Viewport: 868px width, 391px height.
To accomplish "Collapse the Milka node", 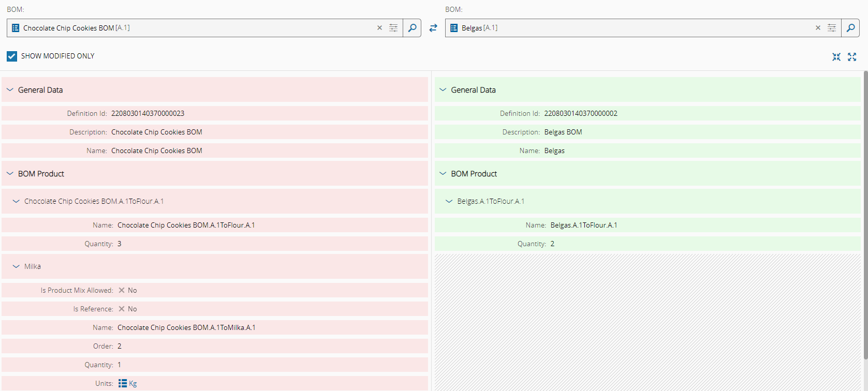I will tap(16, 266).
